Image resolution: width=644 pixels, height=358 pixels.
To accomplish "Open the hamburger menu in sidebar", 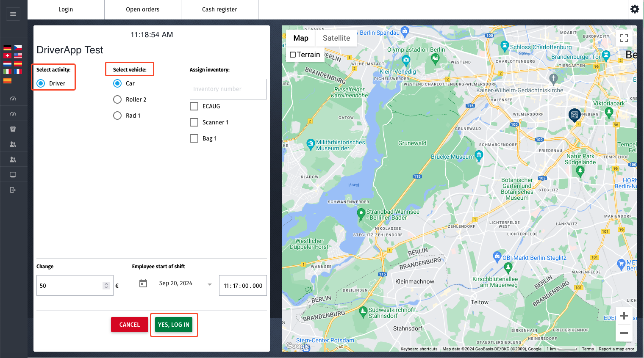I will [x=13, y=14].
